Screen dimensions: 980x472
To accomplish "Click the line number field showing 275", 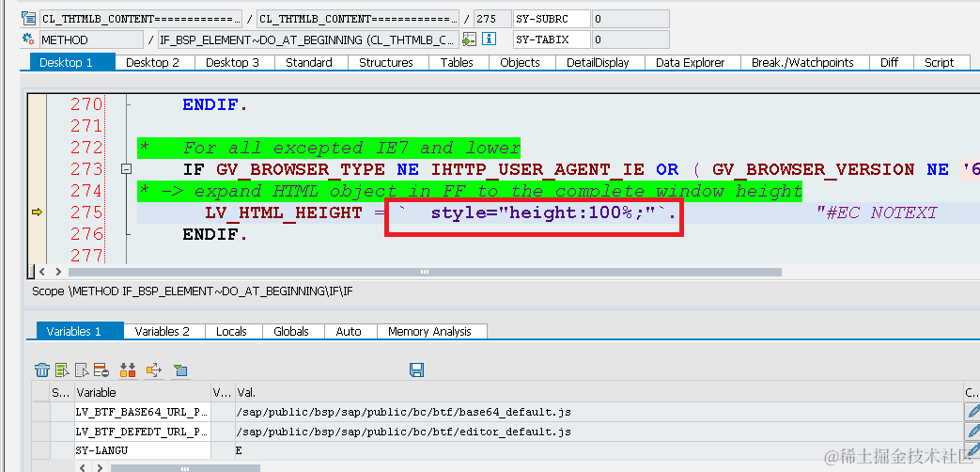I will pos(491,19).
